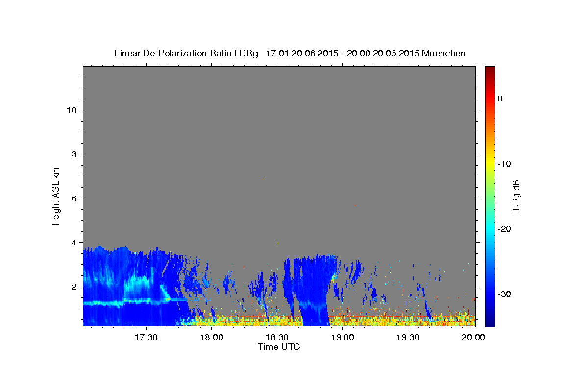Click the height tick label 6
This screenshot has width=588, height=392.
point(73,198)
